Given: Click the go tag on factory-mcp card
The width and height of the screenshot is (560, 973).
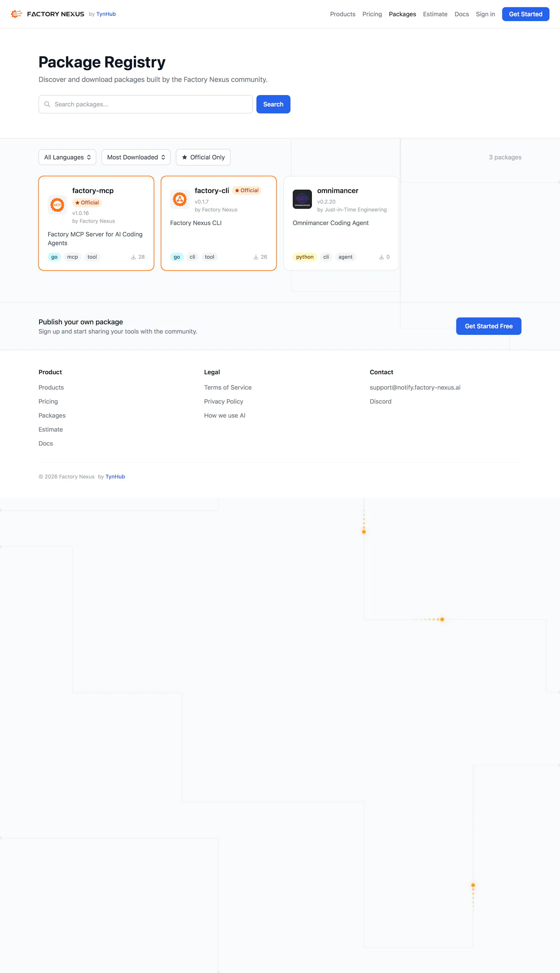Looking at the screenshot, I should click(x=54, y=257).
